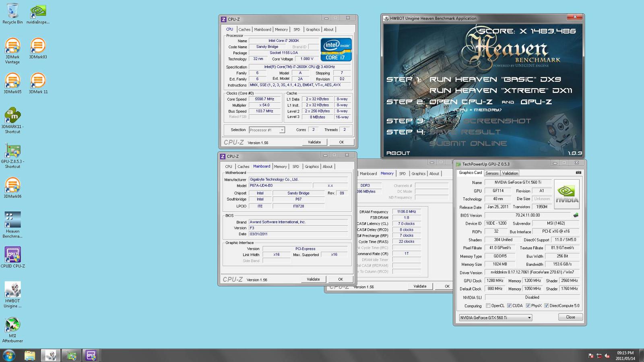This screenshot has height=362, width=644.
Task: Toggle the OpenCL checkbox in GPU-Z
Action: point(488,306)
